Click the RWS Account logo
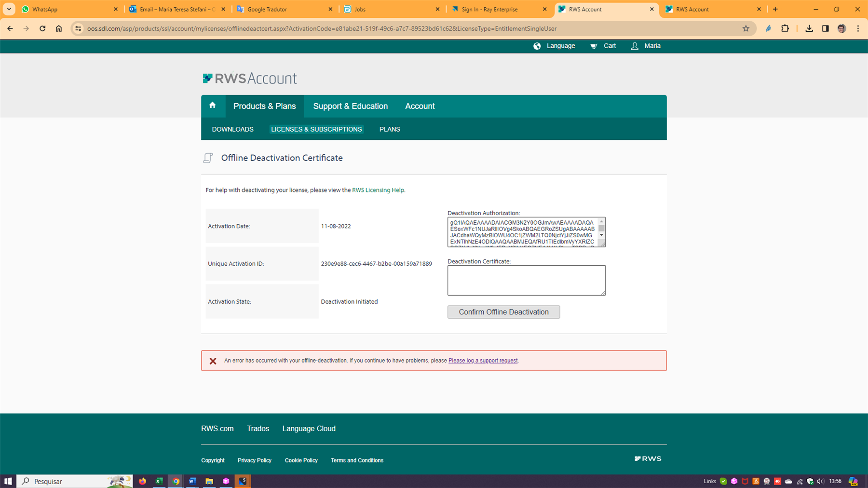The height and width of the screenshot is (488, 868). pos(250,78)
